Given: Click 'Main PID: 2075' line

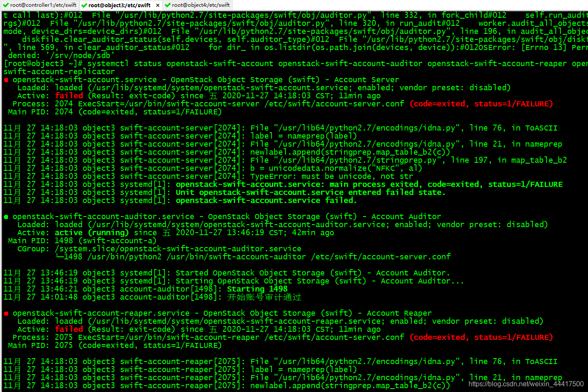Looking at the screenshot, I should point(115,345).
